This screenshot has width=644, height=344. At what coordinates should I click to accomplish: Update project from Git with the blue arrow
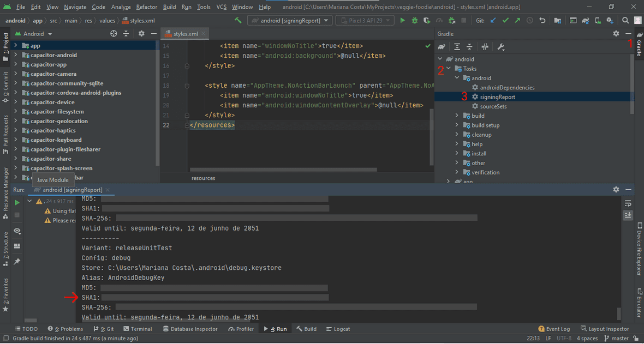(x=493, y=20)
